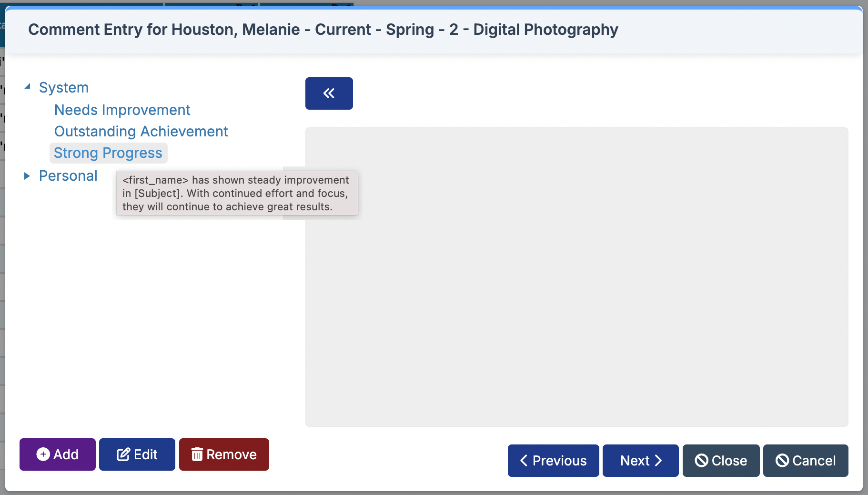Click the trash icon on Remove button
Image resolution: width=868 pixels, height=495 pixels.
197,454
